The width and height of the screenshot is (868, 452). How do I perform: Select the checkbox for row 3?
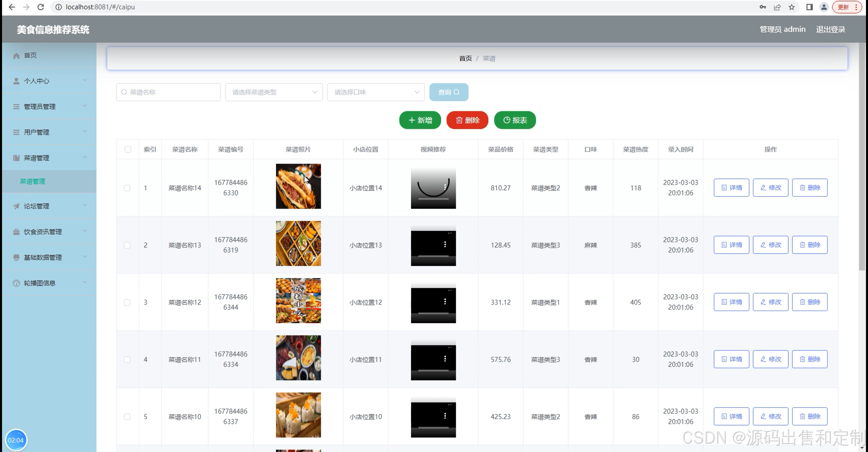point(127,302)
